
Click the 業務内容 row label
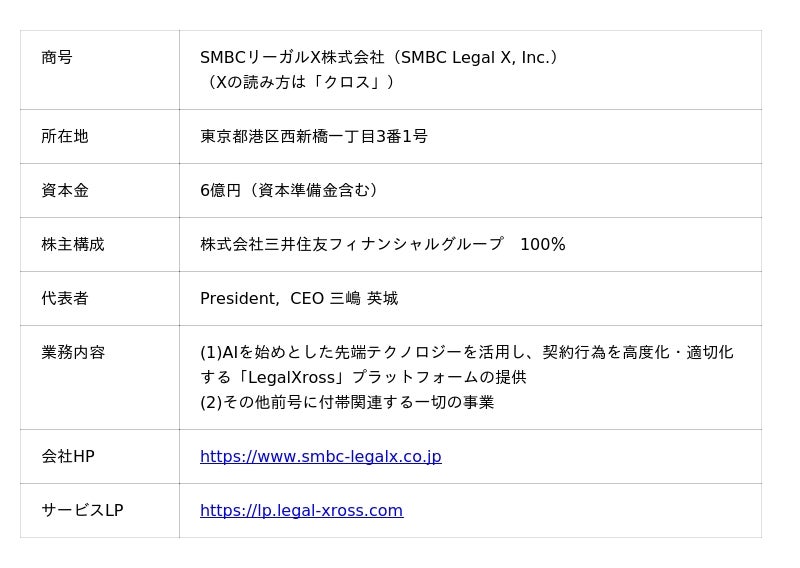coord(73,353)
